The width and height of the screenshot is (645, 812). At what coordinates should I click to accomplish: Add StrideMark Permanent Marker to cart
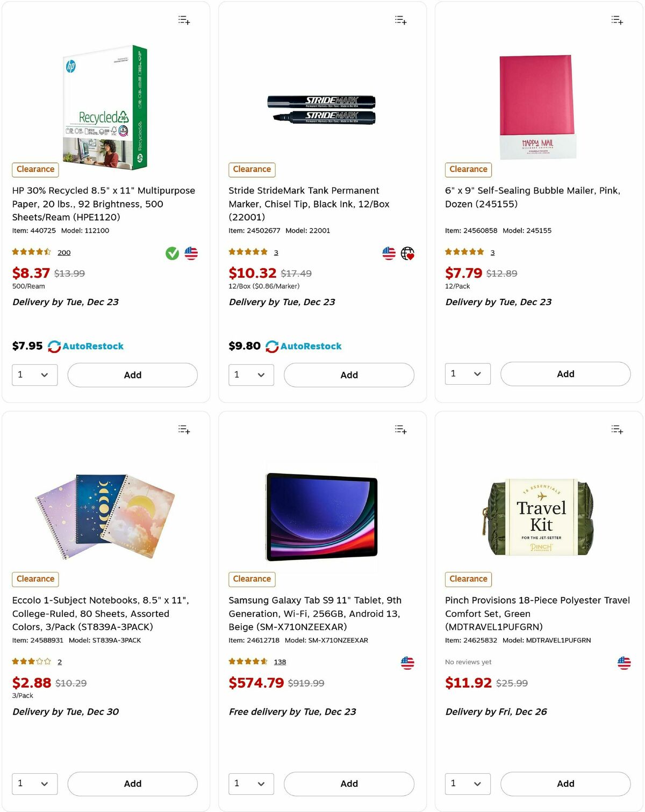[x=349, y=375]
